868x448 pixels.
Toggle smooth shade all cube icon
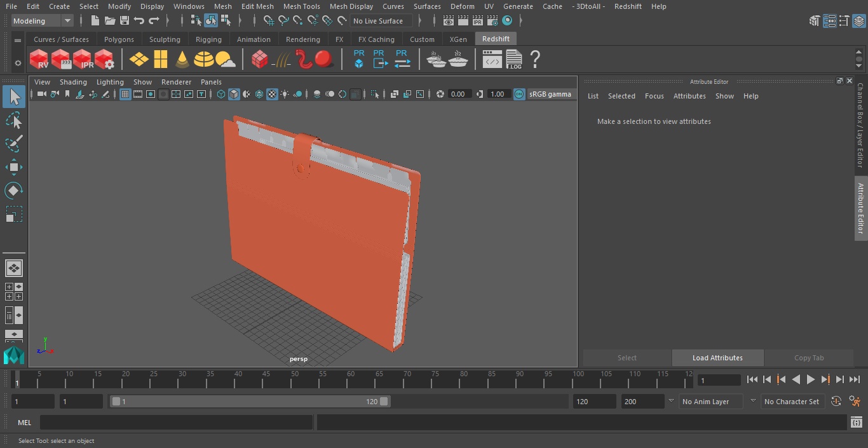[234, 94]
